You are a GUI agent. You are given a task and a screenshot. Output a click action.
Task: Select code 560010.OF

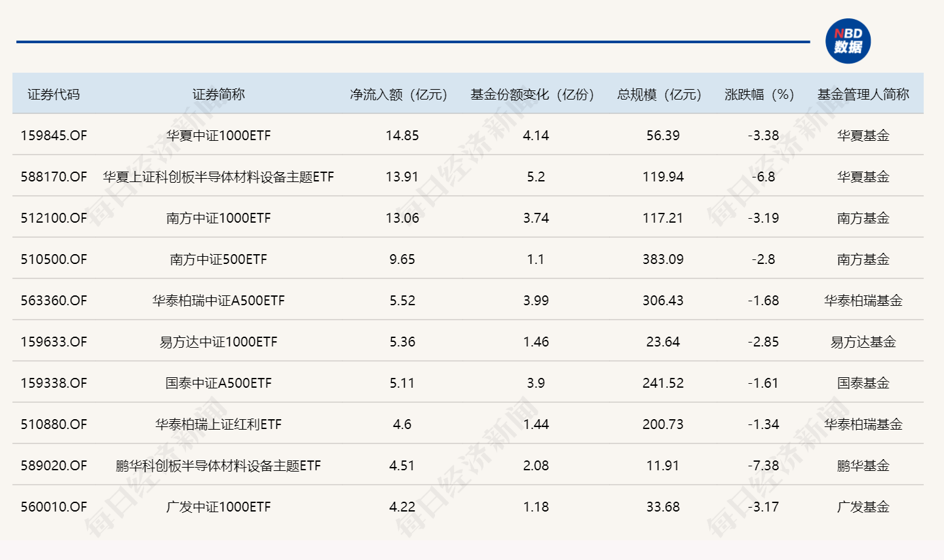tap(54, 507)
